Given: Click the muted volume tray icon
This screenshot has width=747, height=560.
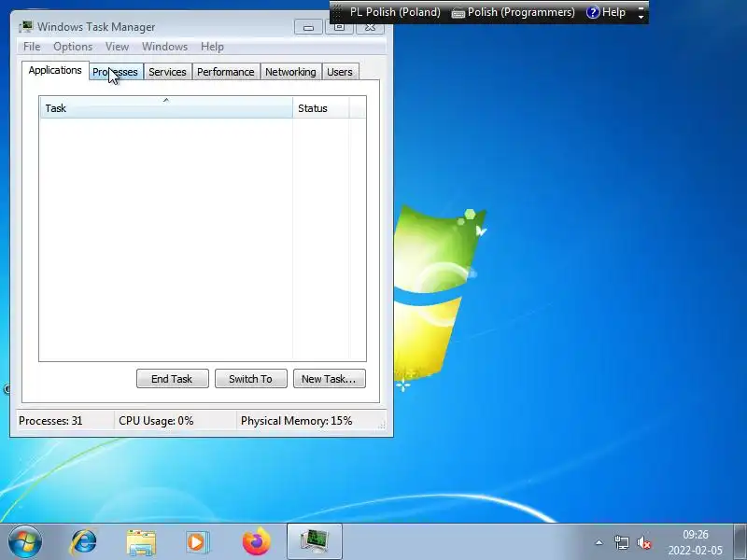Looking at the screenshot, I should (644, 542).
